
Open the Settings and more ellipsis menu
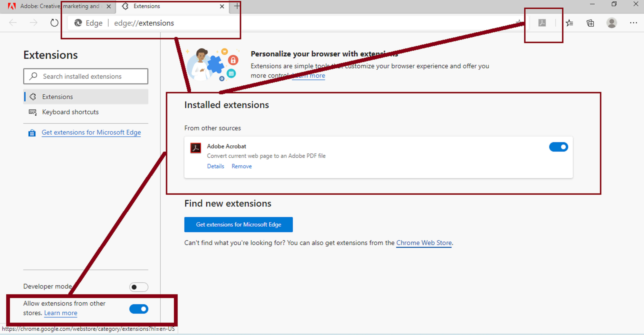pyautogui.click(x=633, y=23)
